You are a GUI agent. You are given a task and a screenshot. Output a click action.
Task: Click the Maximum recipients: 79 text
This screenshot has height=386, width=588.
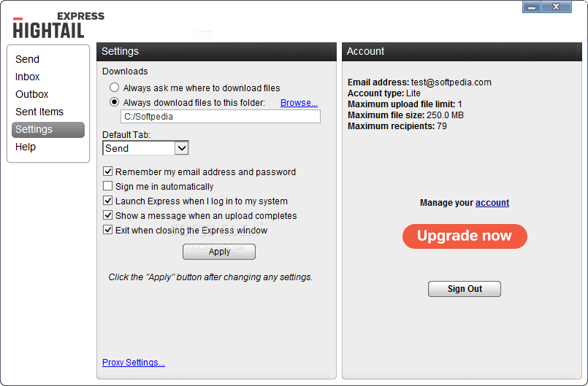(397, 126)
